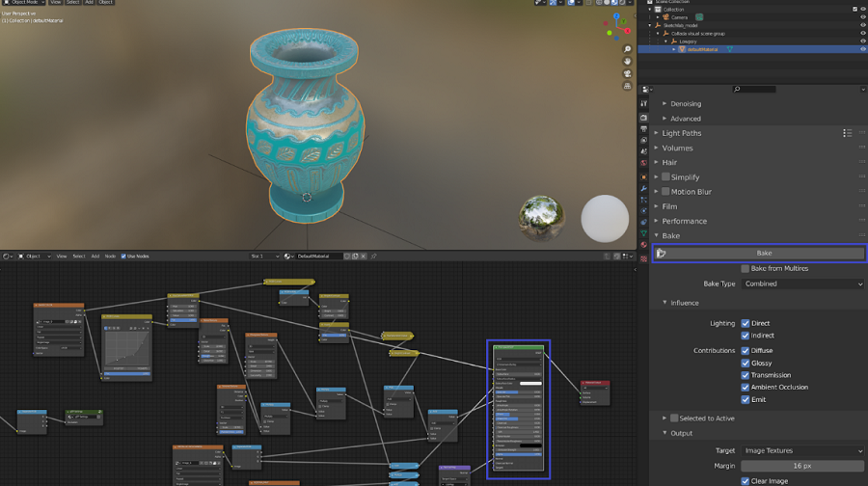This screenshot has width=868, height=486.
Task: Open the View Layer properties tab
Action: [643, 140]
